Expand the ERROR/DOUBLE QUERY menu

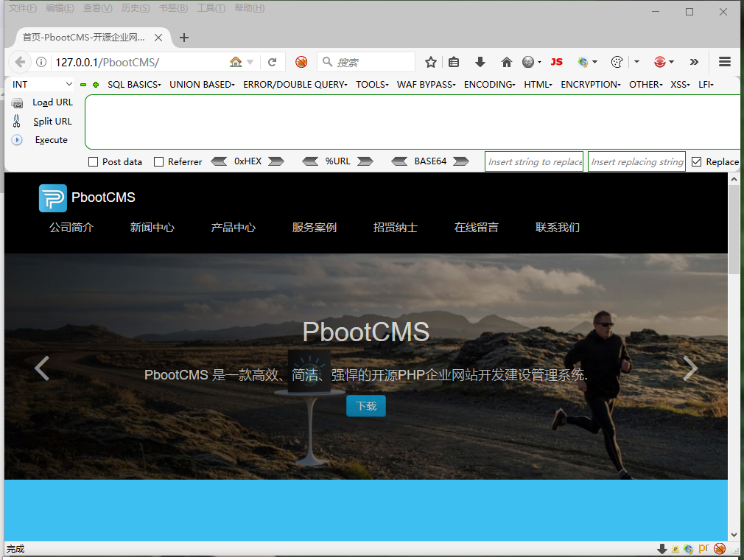point(295,85)
